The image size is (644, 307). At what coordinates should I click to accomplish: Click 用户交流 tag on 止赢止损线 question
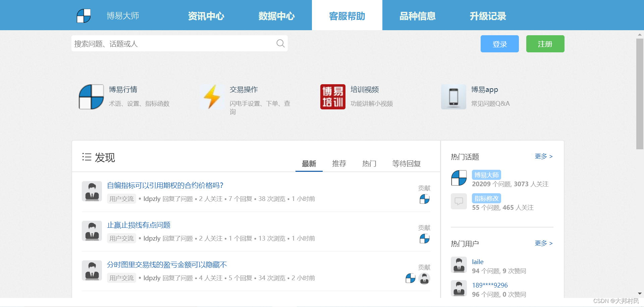[121, 239]
